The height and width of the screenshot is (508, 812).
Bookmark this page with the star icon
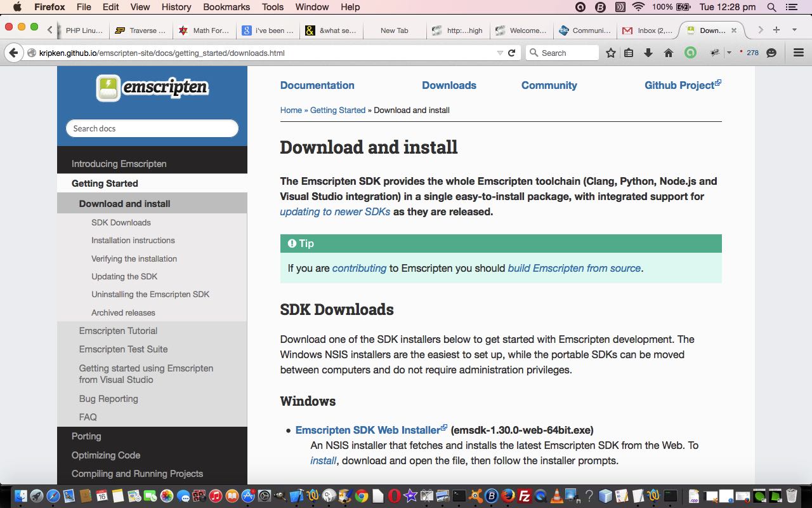[611, 53]
